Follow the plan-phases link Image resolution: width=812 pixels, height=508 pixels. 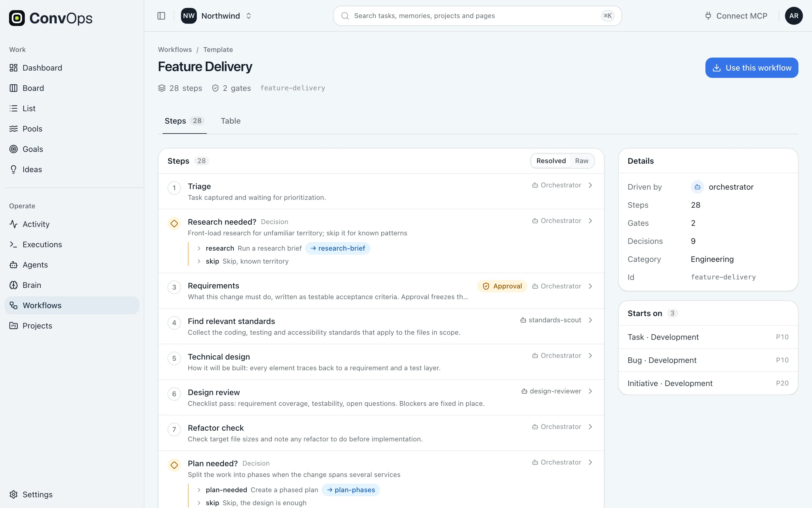pos(351,490)
